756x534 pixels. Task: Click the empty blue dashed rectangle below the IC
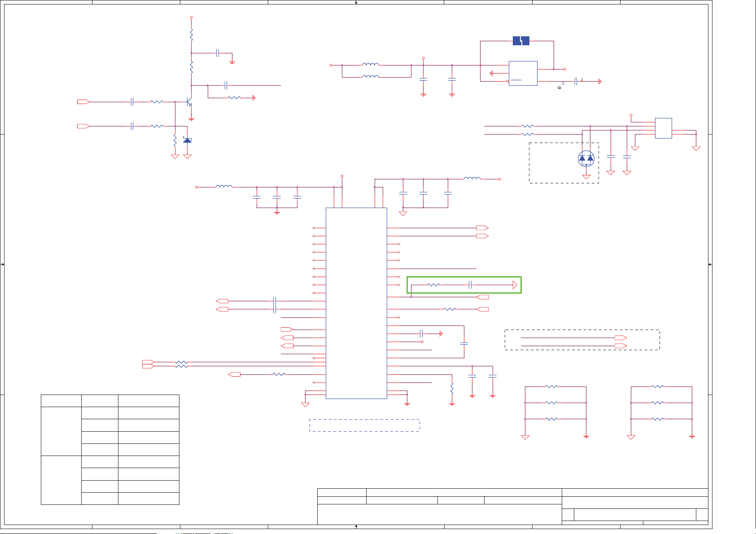(x=364, y=425)
